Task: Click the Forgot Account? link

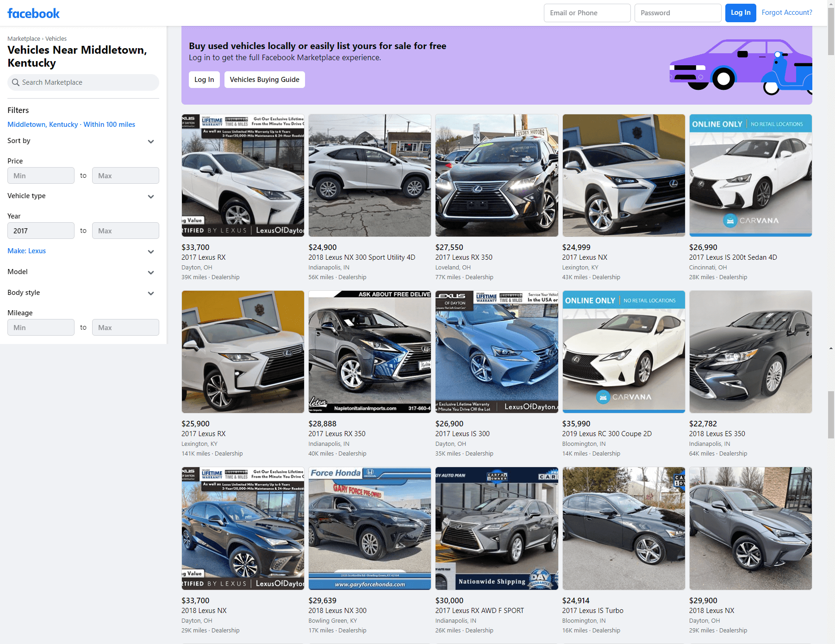Action: (786, 13)
